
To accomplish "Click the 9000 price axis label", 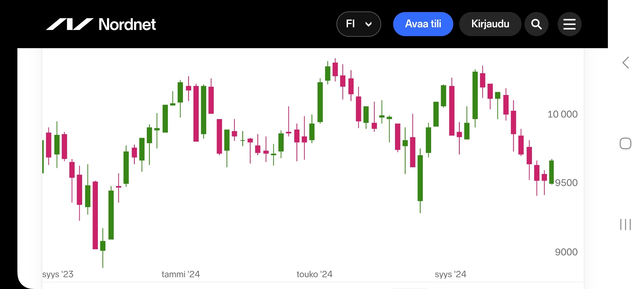I will coord(566,252).
